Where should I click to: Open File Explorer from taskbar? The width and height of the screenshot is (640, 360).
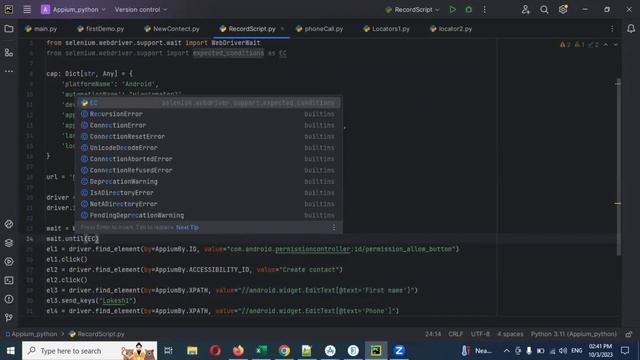click(192, 351)
